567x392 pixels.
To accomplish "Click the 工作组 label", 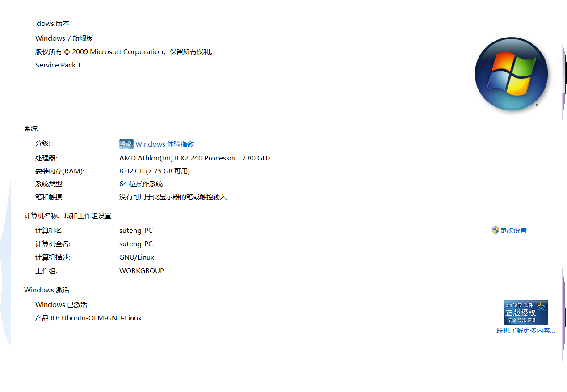I will tap(46, 271).
